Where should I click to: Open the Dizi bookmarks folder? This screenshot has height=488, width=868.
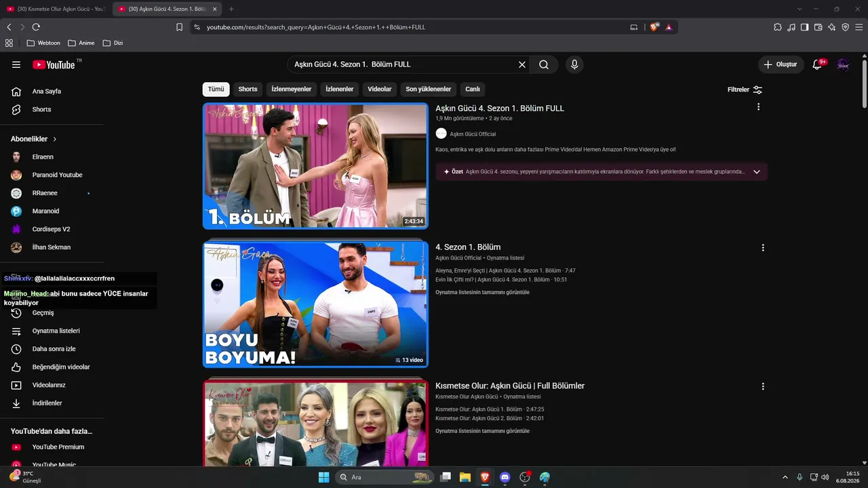(113, 43)
